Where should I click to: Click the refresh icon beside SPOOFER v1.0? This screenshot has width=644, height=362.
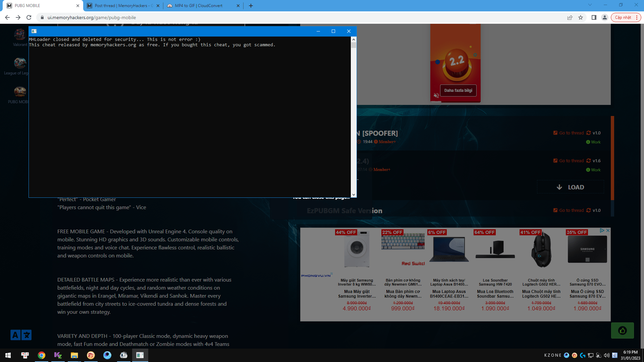tap(589, 133)
